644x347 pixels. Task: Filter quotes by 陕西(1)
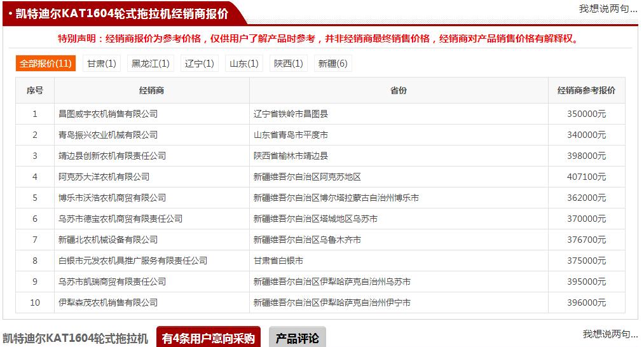(x=289, y=64)
